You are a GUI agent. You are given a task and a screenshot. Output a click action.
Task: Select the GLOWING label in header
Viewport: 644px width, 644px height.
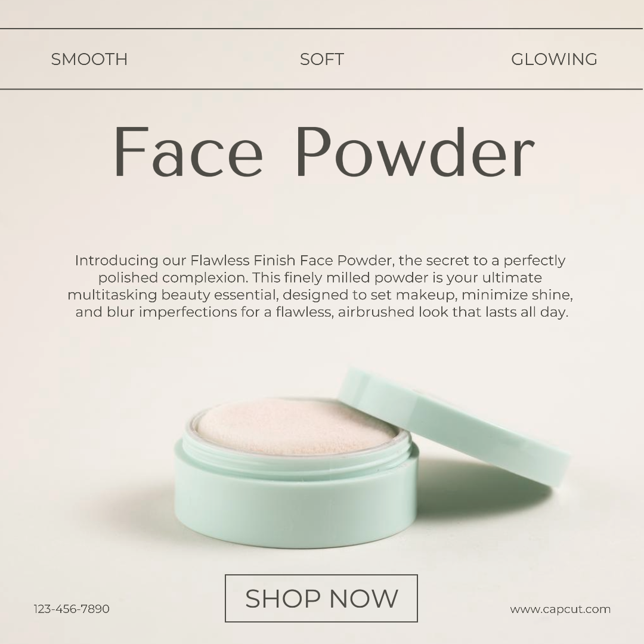click(x=554, y=59)
